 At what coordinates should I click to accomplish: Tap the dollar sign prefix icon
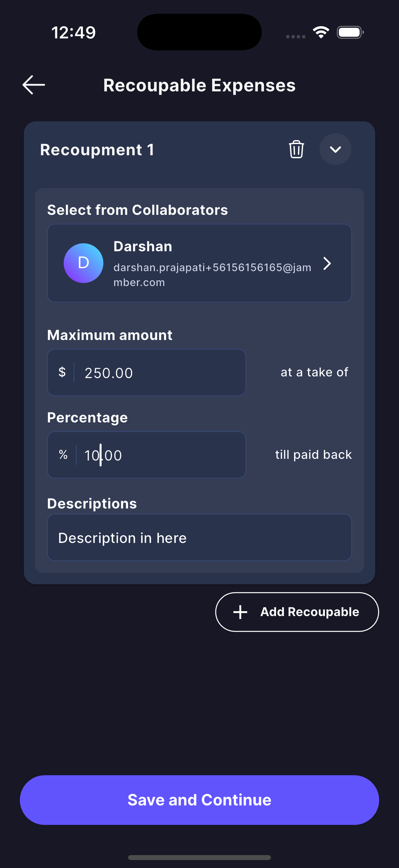coord(62,372)
